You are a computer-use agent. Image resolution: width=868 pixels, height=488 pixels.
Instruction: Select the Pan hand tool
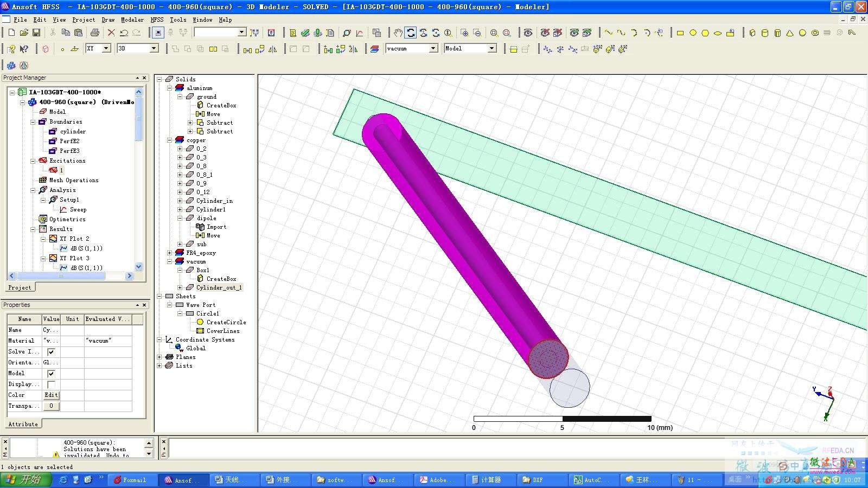click(x=398, y=33)
